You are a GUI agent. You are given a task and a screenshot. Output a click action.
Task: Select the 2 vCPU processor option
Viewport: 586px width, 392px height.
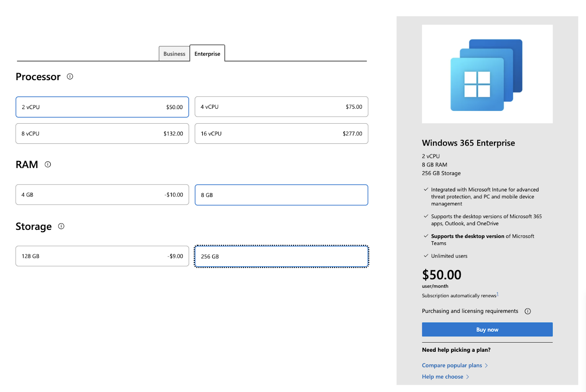[102, 107]
